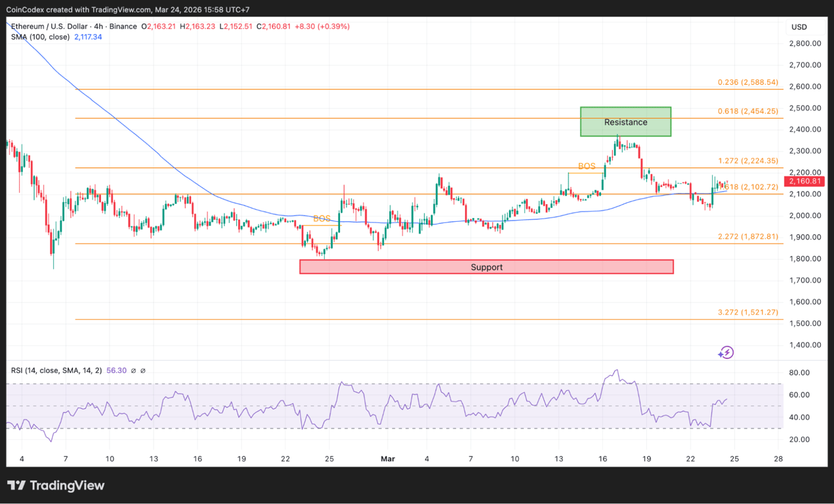Click the Resistance zone label
The image size is (834, 504).
[x=625, y=122]
